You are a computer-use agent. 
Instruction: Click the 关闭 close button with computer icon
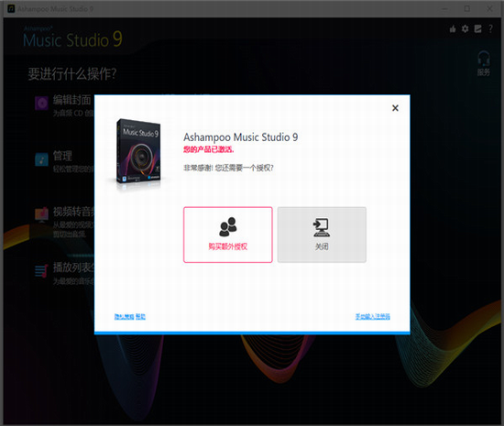[322, 235]
